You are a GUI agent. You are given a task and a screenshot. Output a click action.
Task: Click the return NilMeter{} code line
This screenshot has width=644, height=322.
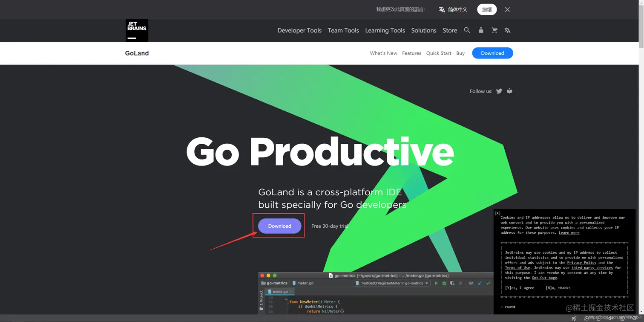pos(325,311)
